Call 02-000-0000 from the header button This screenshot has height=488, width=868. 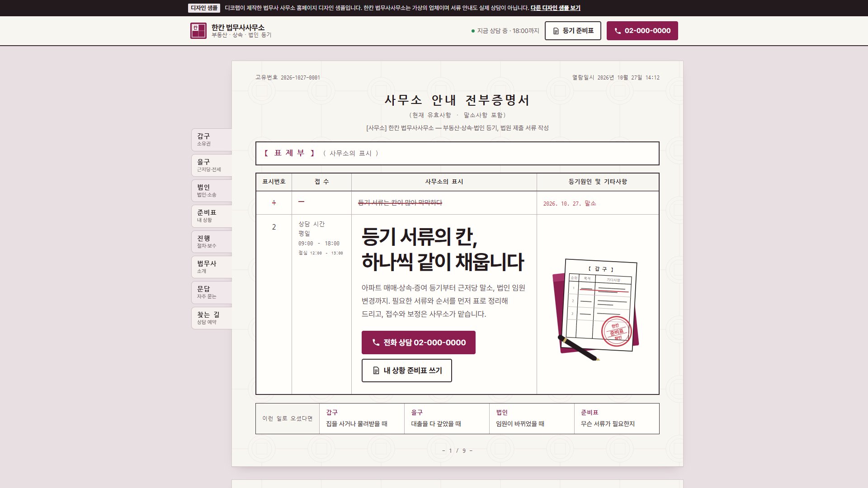[642, 31]
